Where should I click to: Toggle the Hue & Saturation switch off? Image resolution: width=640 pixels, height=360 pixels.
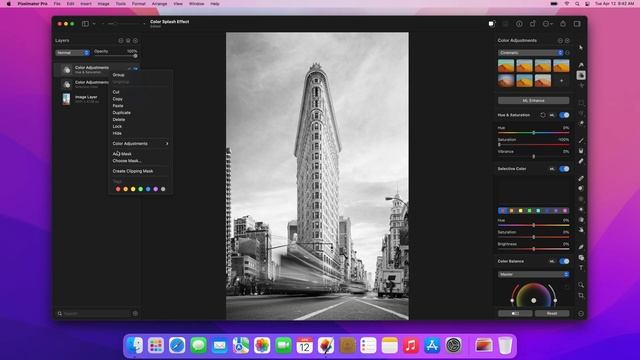coord(564,115)
